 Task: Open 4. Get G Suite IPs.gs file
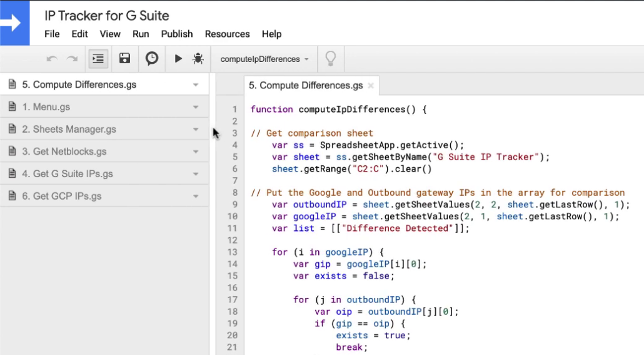[x=104, y=173]
